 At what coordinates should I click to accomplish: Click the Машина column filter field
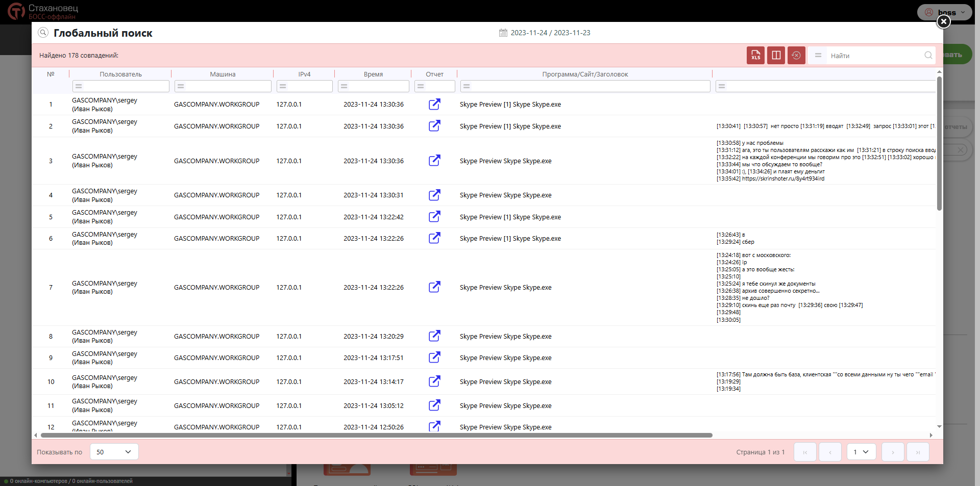(x=227, y=87)
